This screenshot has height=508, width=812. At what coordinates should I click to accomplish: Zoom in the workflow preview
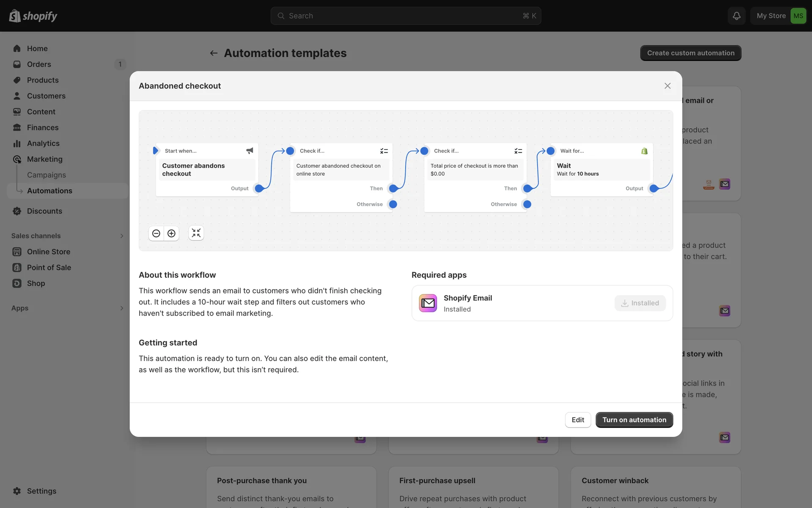point(171,233)
